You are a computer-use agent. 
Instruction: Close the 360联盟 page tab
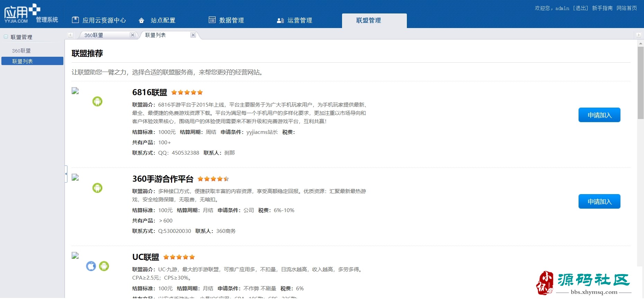[132, 35]
